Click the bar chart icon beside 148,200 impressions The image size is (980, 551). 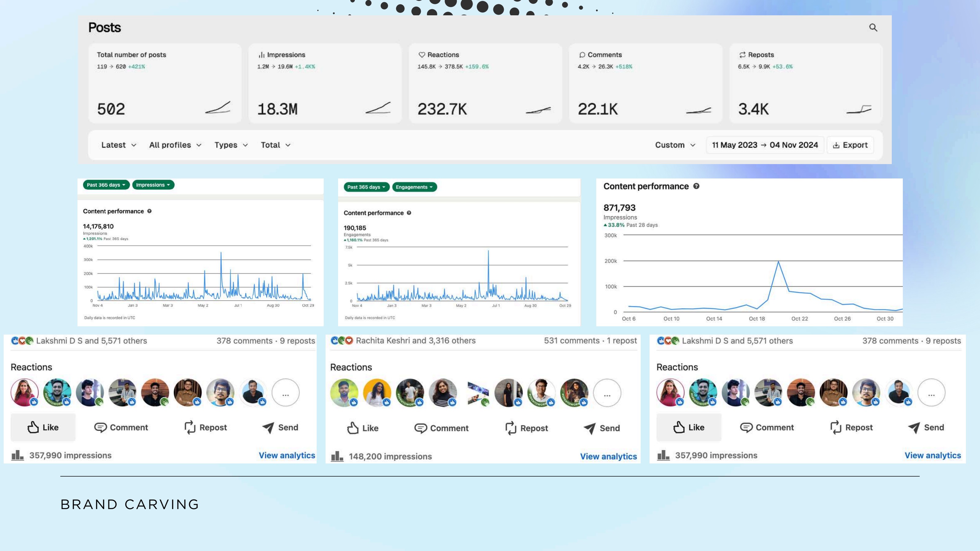[x=337, y=456]
